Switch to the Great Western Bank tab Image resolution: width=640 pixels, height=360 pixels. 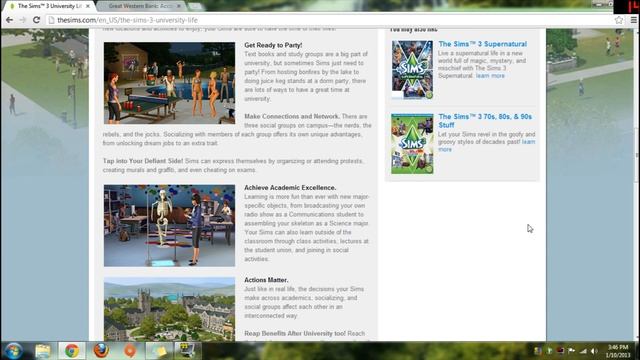click(140, 6)
